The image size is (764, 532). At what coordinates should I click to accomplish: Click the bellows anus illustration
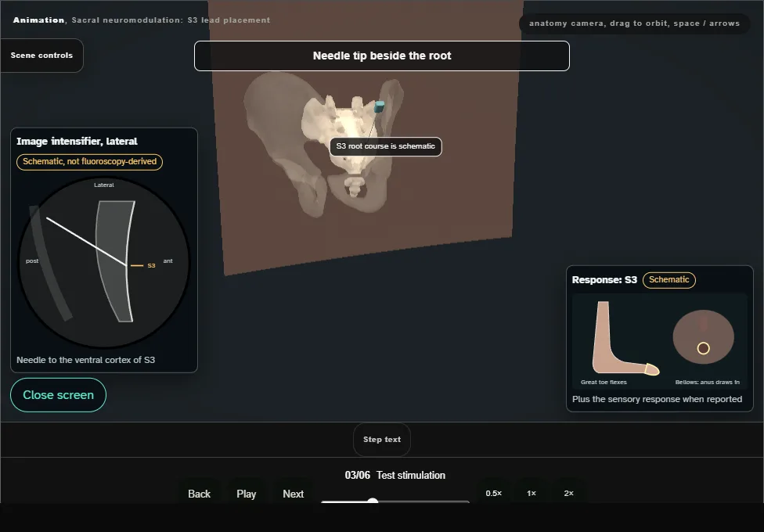click(x=703, y=336)
